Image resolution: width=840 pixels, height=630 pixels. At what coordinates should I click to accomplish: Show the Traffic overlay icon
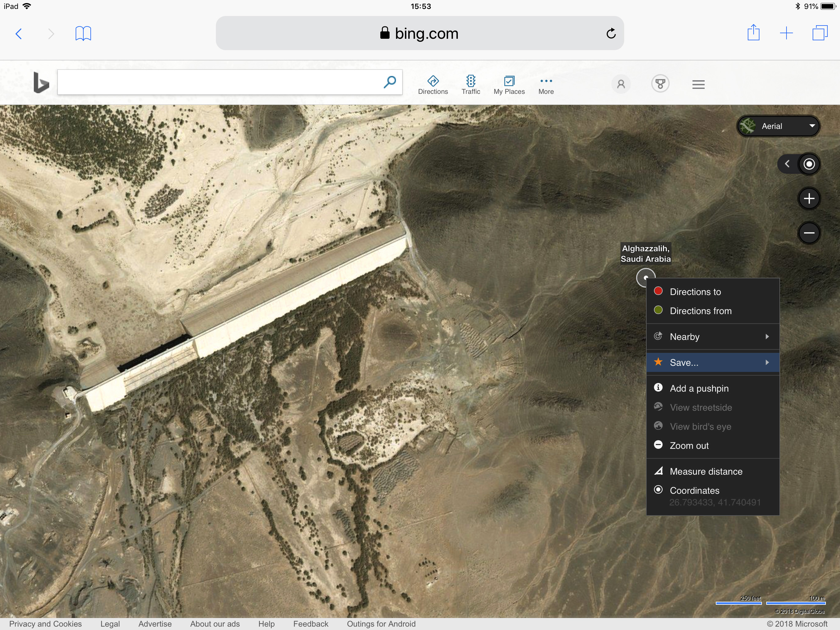(x=470, y=81)
